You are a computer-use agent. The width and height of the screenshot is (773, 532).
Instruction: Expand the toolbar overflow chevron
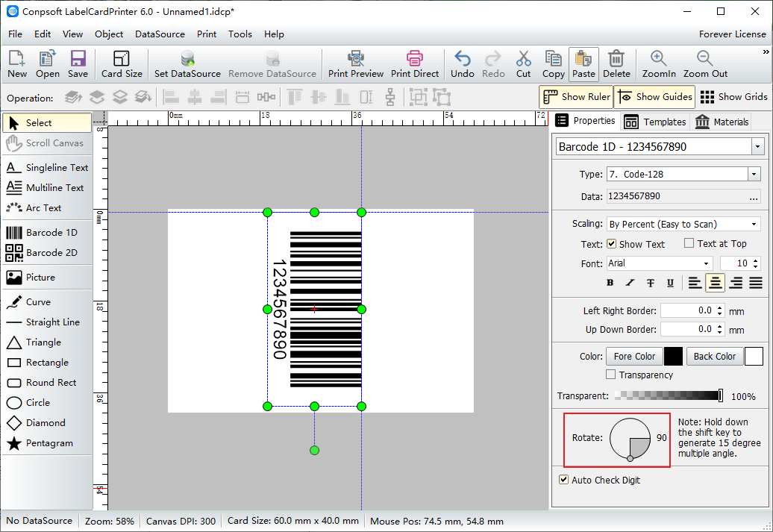point(766,51)
